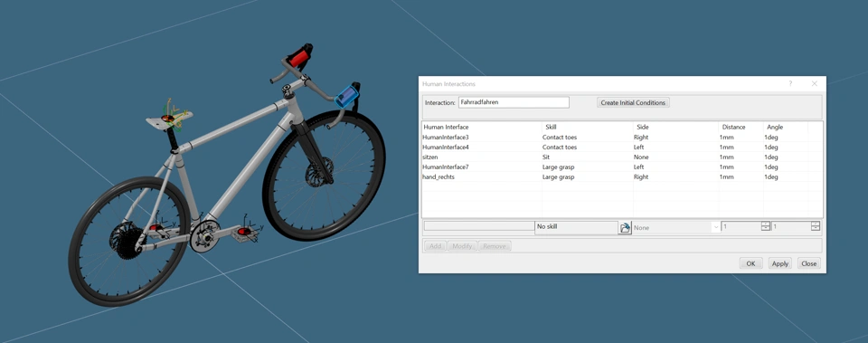Click 1deg angle in HumanInterface4 row
Viewport: 868px width, 343px height.
[x=771, y=147]
